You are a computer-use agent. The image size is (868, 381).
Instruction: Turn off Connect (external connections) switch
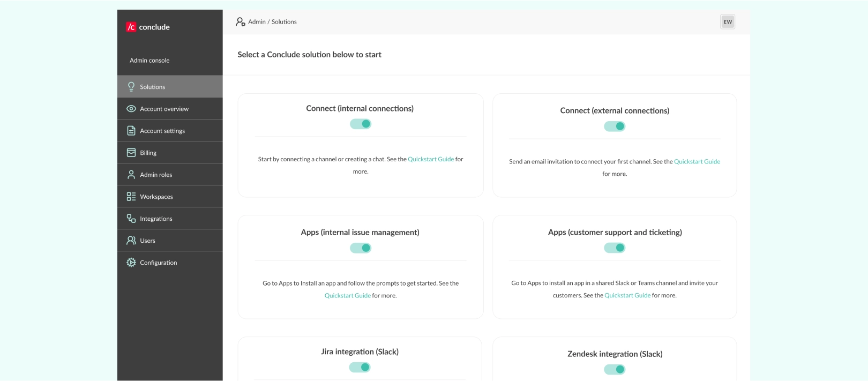615,126
